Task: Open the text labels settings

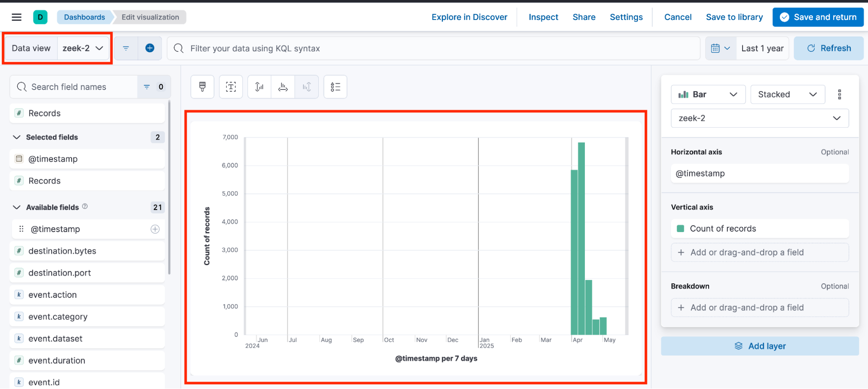Action: pos(231,87)
